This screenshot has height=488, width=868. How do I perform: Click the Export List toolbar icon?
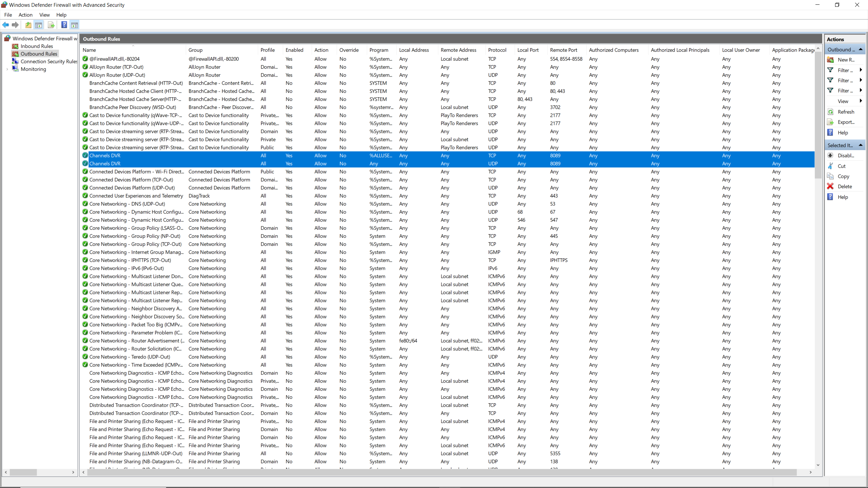point(51,25)
